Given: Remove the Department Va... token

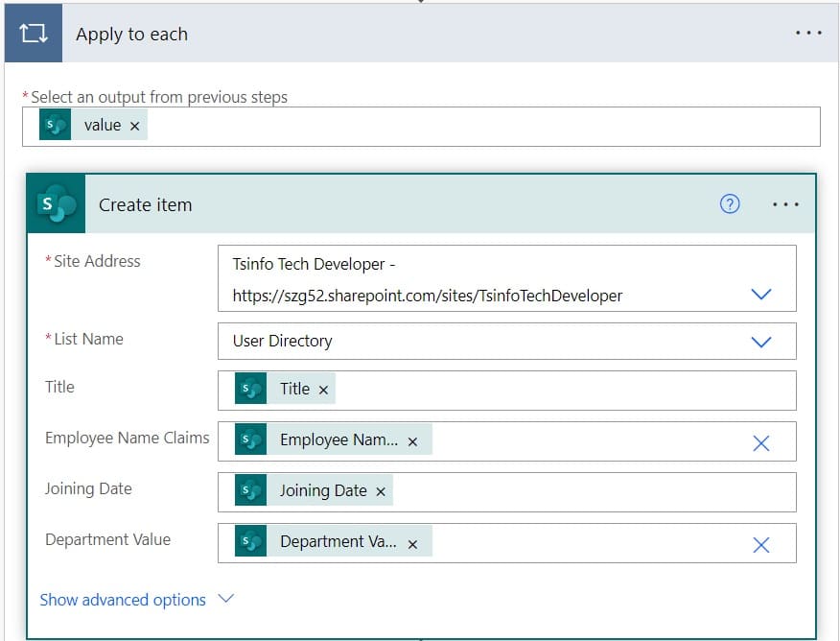Looking at the screenshot, I should pyautogui.click(x=412, y=544).
